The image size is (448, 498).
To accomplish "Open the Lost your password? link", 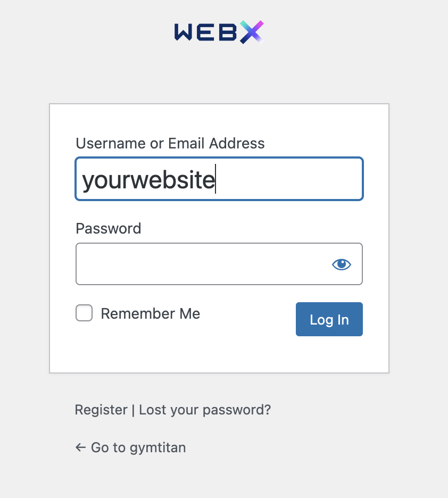I will click(x=205, y=410).
